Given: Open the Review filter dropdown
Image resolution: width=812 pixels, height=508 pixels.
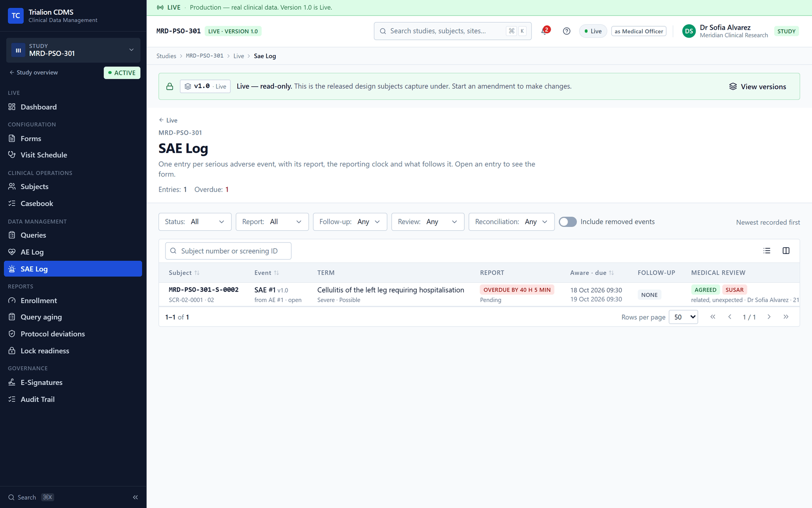Looking at the screenshot, I should [x=428, y=222].
